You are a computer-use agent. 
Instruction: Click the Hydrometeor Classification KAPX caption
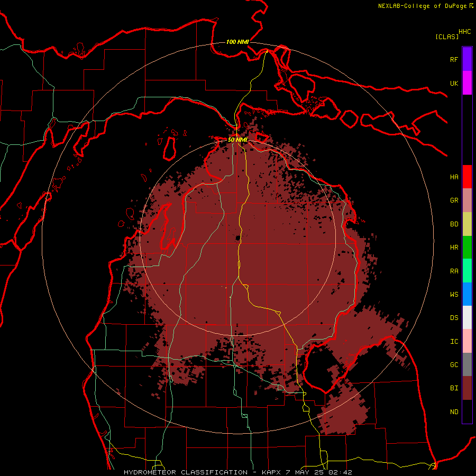tap(238, 472)
